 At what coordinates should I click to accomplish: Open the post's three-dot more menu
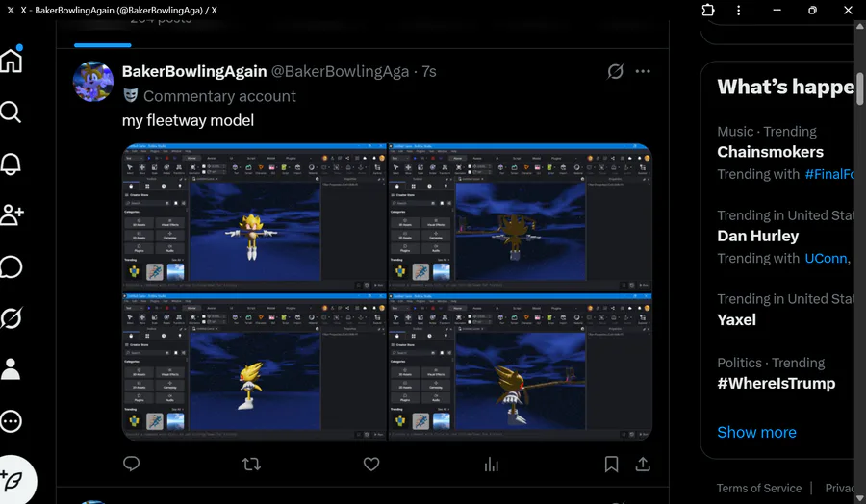tap(643, 71)
